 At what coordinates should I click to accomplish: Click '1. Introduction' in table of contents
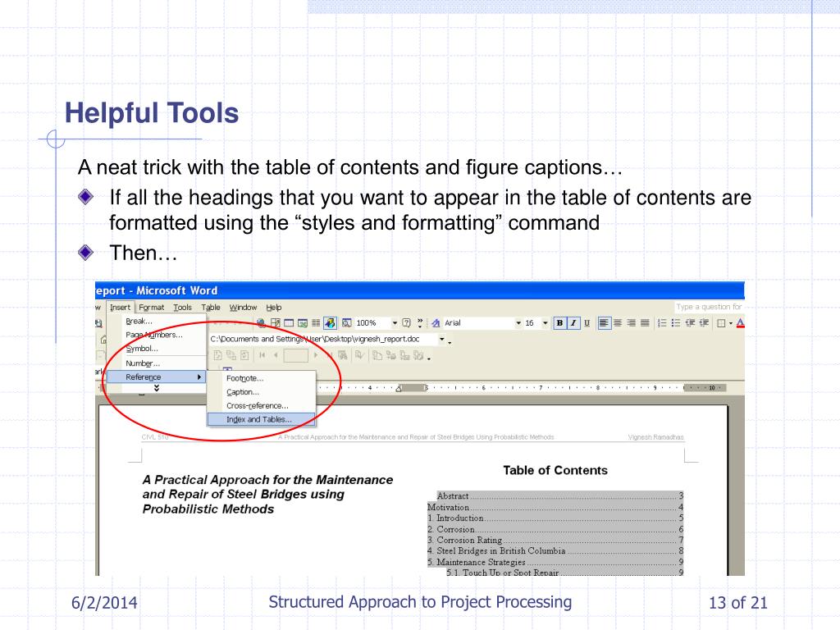(555, 518)
